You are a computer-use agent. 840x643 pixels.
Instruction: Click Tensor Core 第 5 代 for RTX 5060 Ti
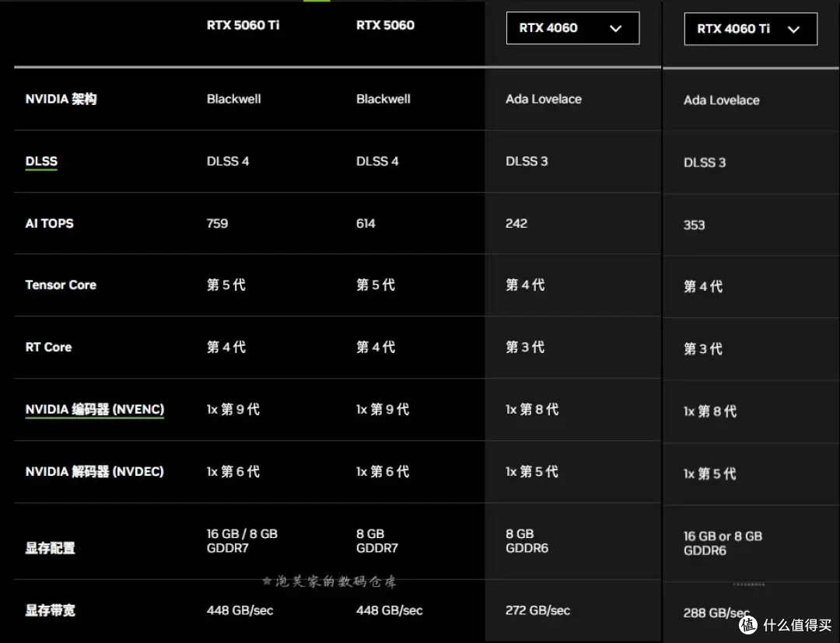pos(226,285)
